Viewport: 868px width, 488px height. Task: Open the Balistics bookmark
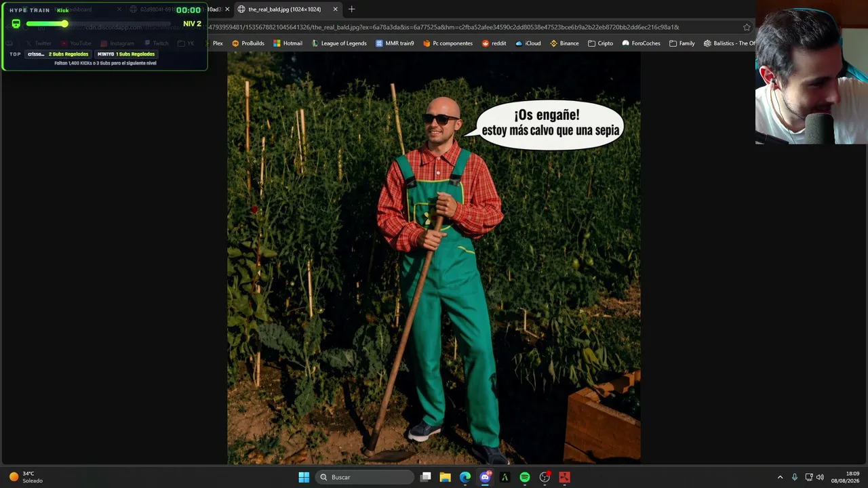tap(729, 43)
